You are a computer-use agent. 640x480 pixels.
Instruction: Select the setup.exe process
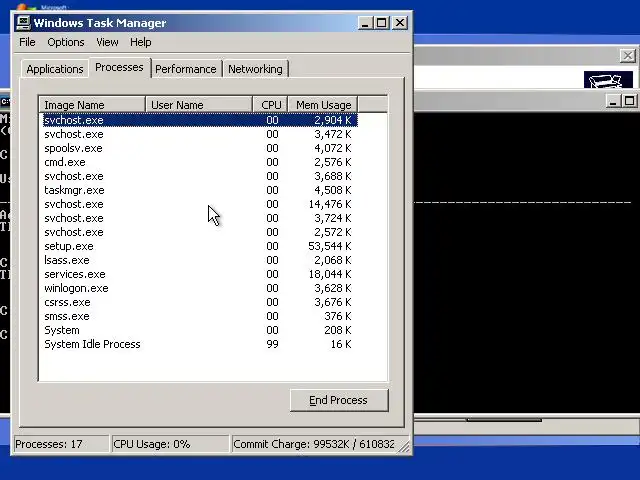tap(200, 246)
